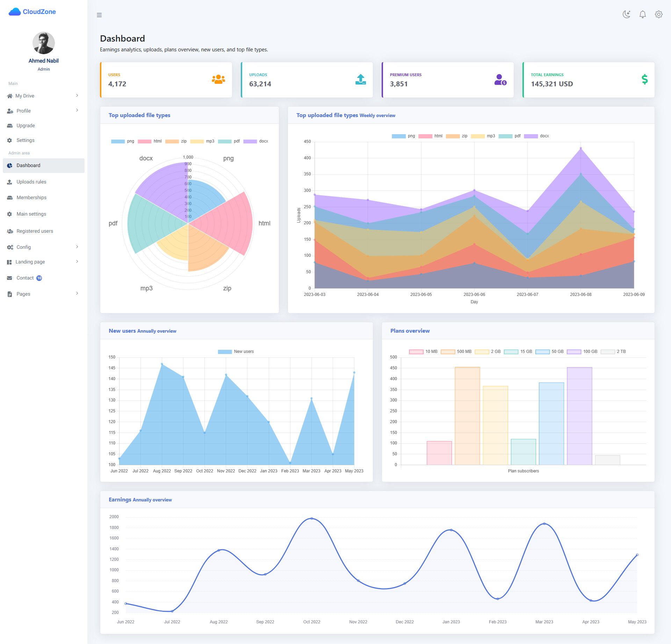Click the Premium Users card icon

coord(500,80)
